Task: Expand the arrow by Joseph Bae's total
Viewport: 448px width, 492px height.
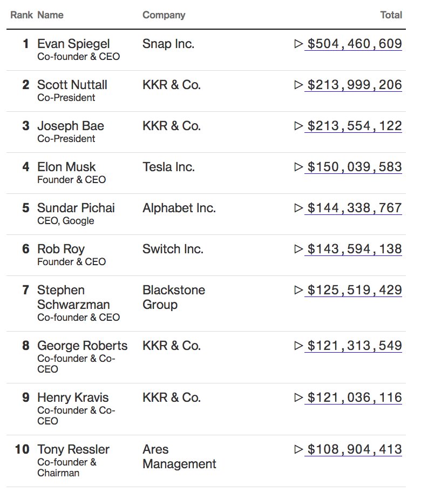Action: (298, 126)
